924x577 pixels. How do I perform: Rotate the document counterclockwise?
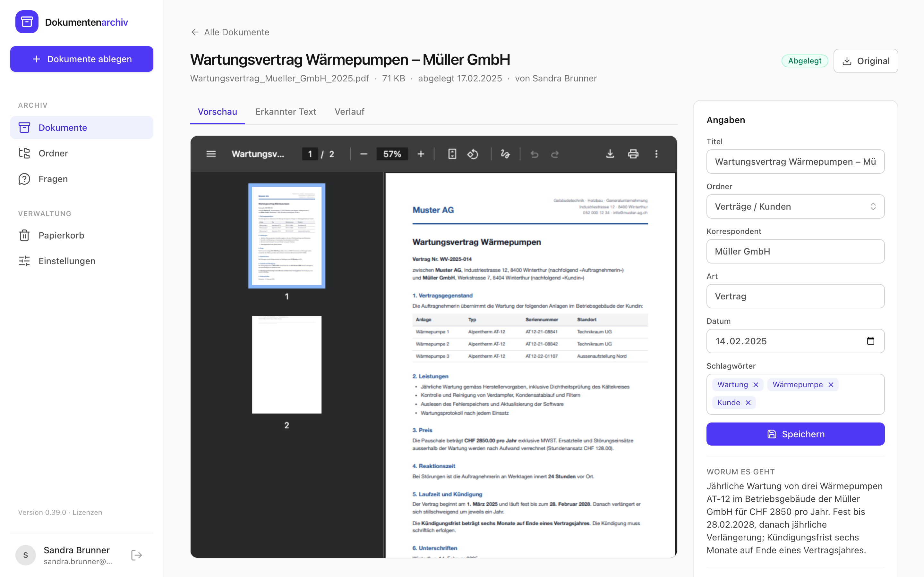click(473, 154)
